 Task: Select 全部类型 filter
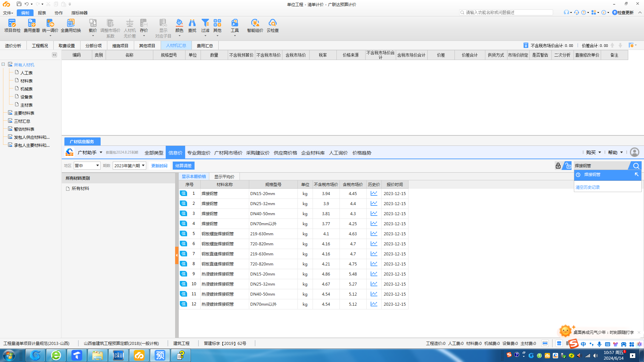pyautogui.click(x=154, y=153)
